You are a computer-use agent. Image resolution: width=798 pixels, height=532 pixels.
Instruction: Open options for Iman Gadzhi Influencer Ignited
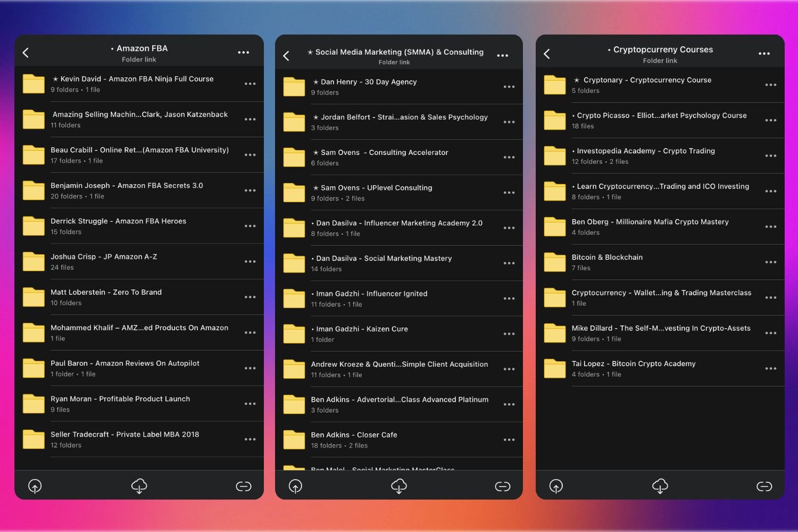(509, 298)
